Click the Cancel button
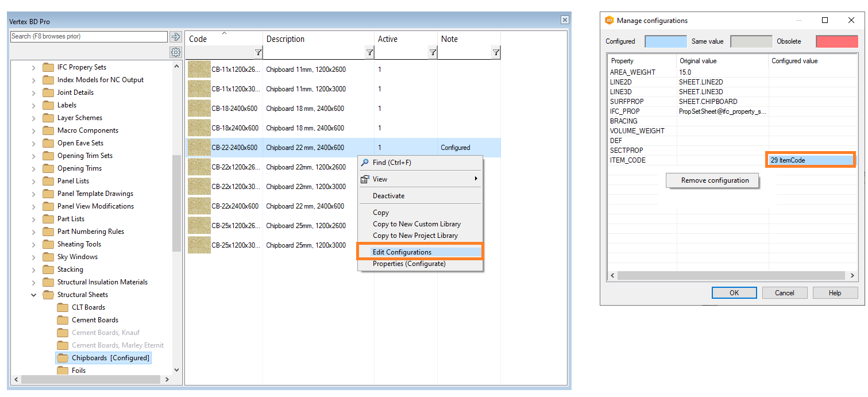This screenshot has height=397, width=868. click(784, 293)
